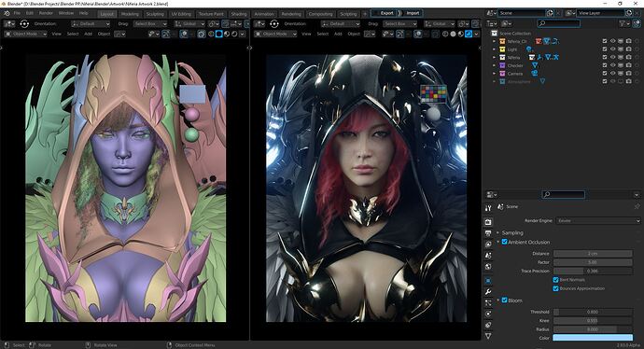Open the left viewport's View menu
This screenshot has width=644, height=349.
point(56,35)
